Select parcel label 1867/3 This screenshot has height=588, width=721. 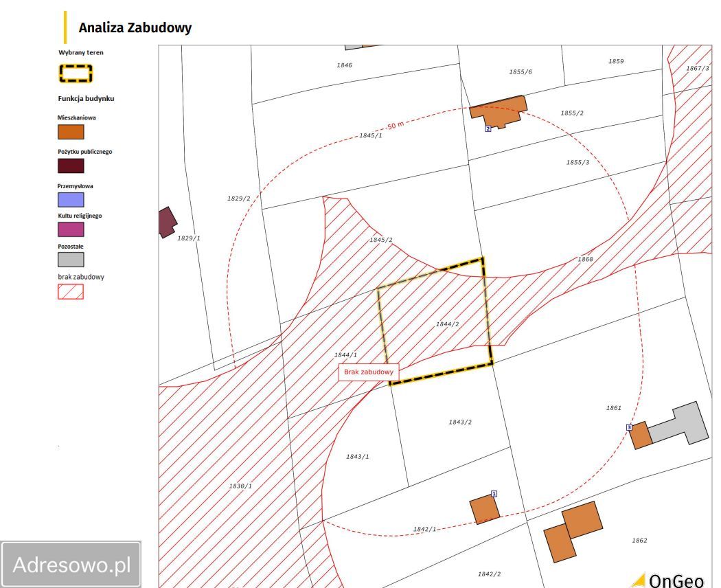(698, 69)
